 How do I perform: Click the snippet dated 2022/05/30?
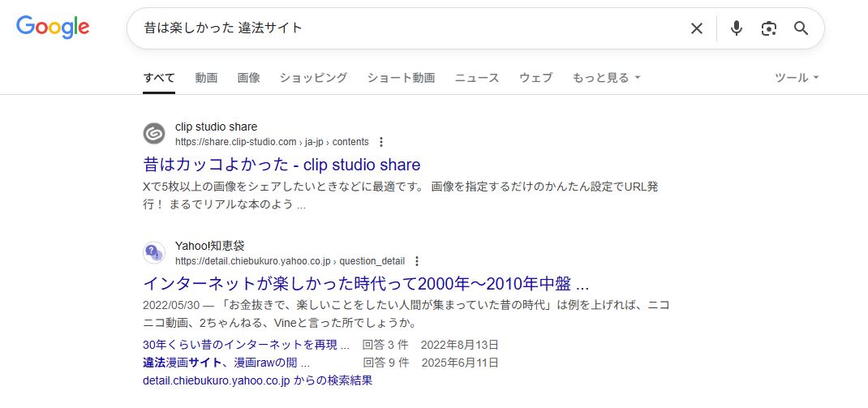[x=406, y=314]
